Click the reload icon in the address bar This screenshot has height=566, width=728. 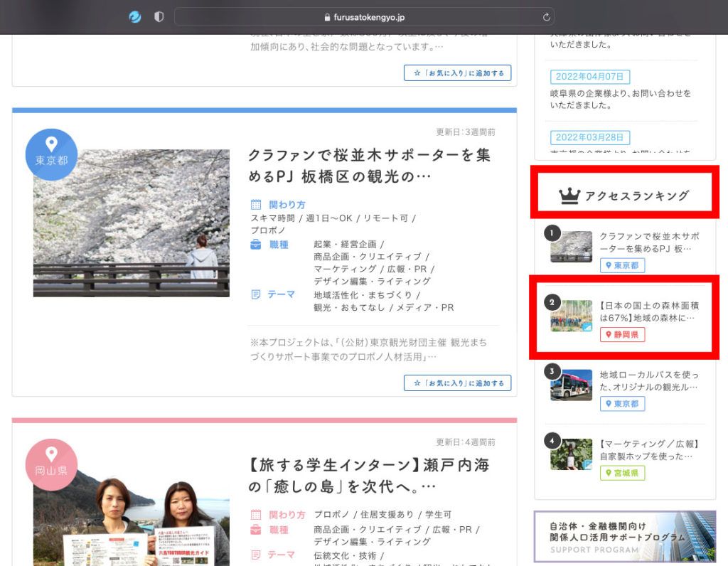545,16
